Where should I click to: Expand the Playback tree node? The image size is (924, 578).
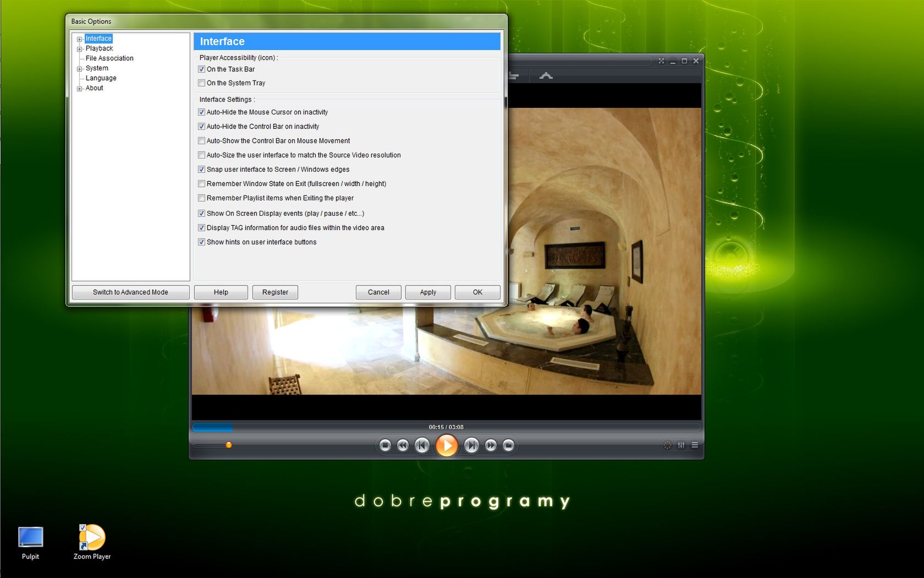click(x=79, y=49)
